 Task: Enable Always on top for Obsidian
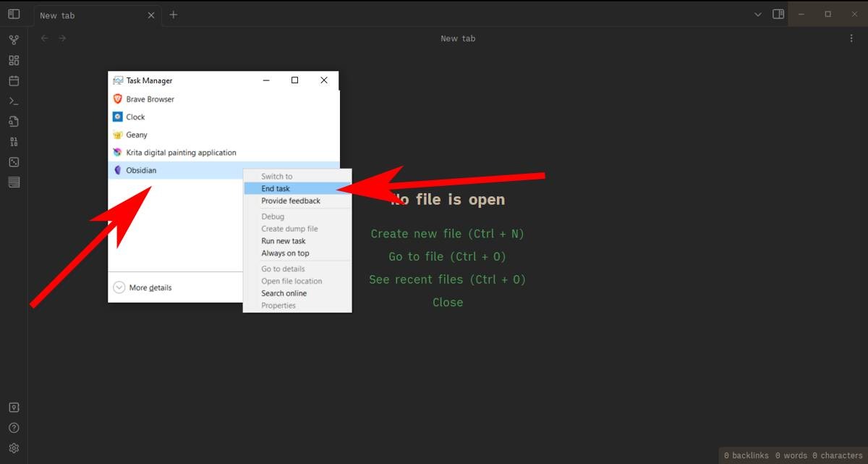click(285, 253)
